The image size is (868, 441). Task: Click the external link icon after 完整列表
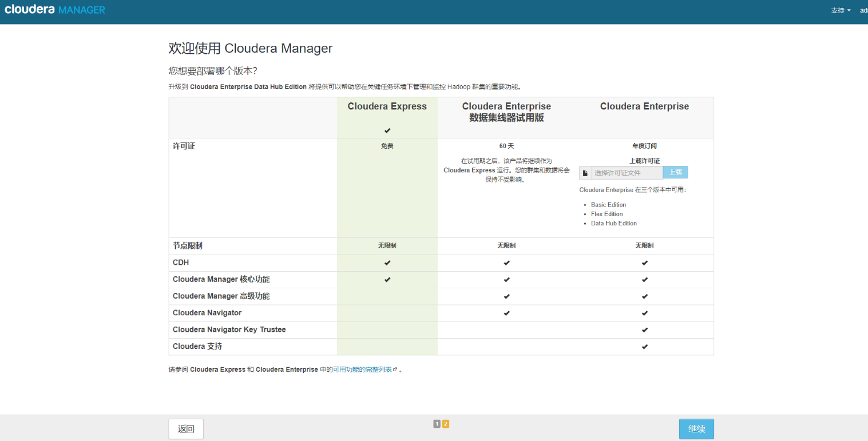tap(395, 370)
